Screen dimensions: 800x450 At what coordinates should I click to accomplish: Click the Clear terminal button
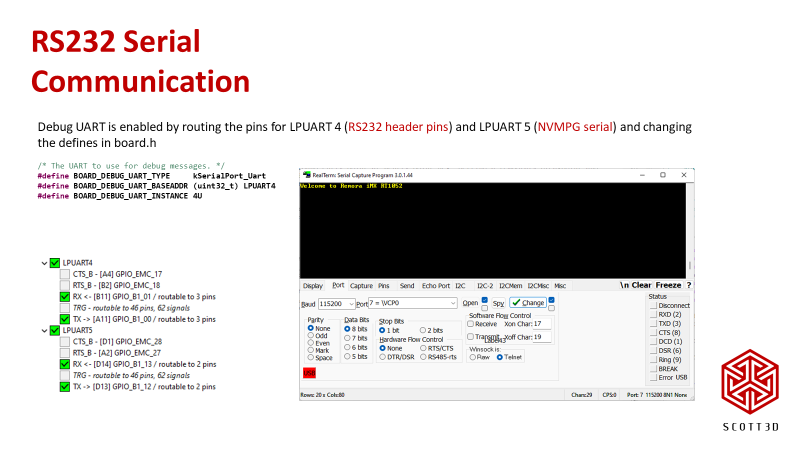(x=641, y=285)
